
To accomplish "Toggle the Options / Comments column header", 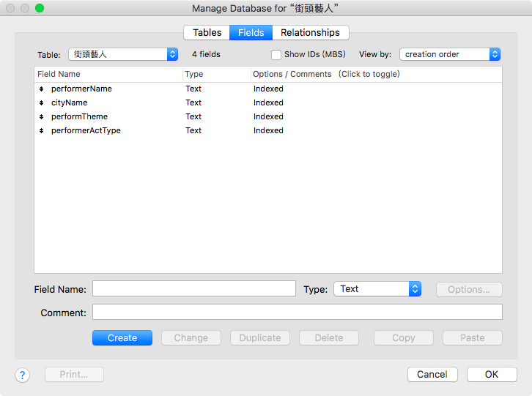I will click(x=376, y=74).
